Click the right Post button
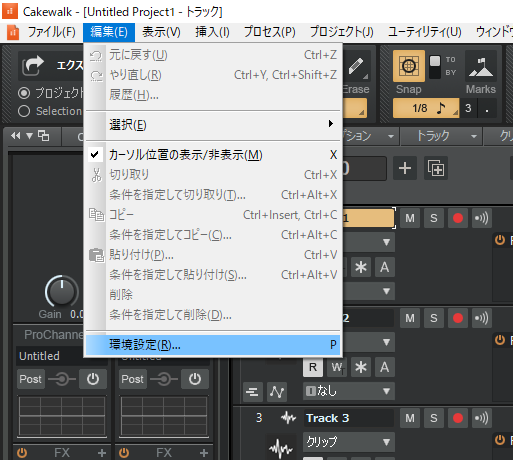This screenshot has height=460, width=513. point(133,379)
